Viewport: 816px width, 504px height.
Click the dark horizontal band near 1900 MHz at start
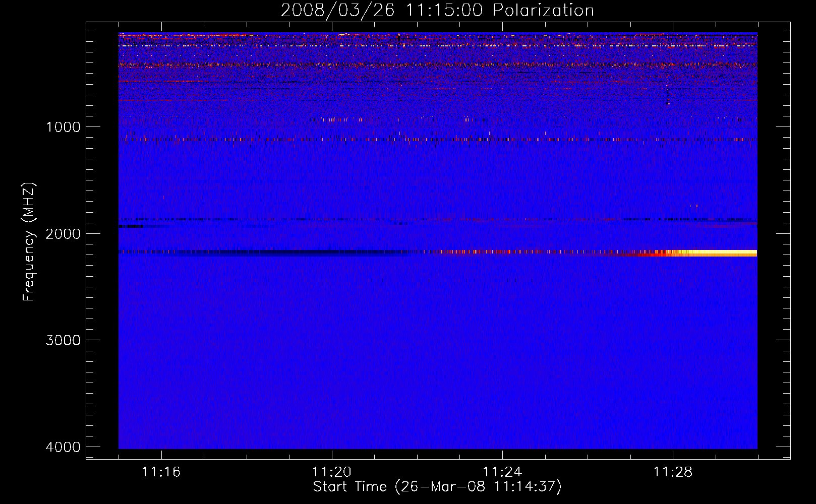[x=131, y=226]
